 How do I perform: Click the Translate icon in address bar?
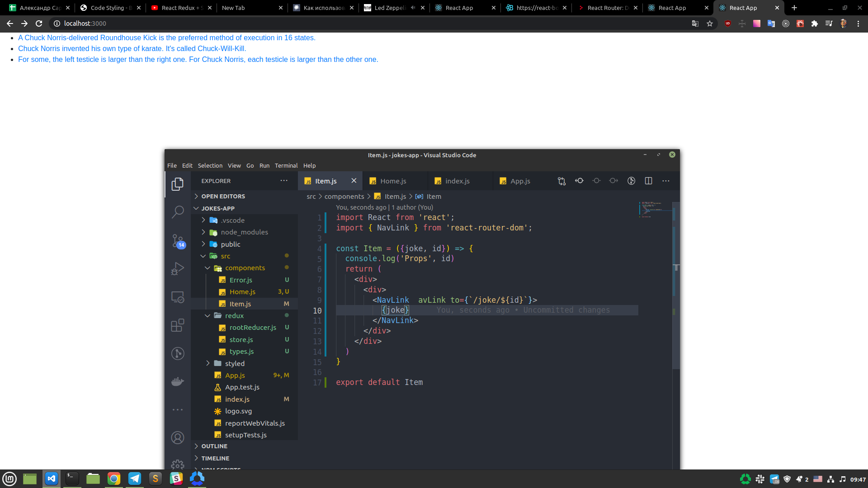point(695,23)
